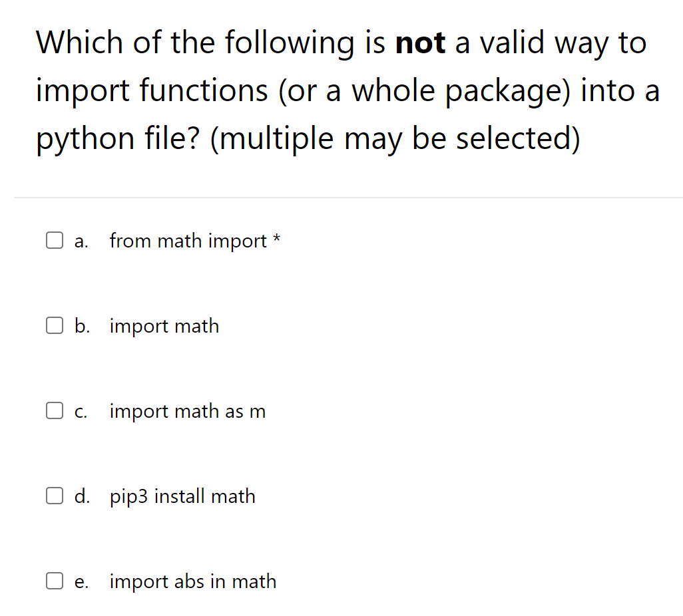Image resolution: width=683 pixels, height=616 pixels.
Task: Click the 'import math' answer label
Action: click(x=164, y=326)
